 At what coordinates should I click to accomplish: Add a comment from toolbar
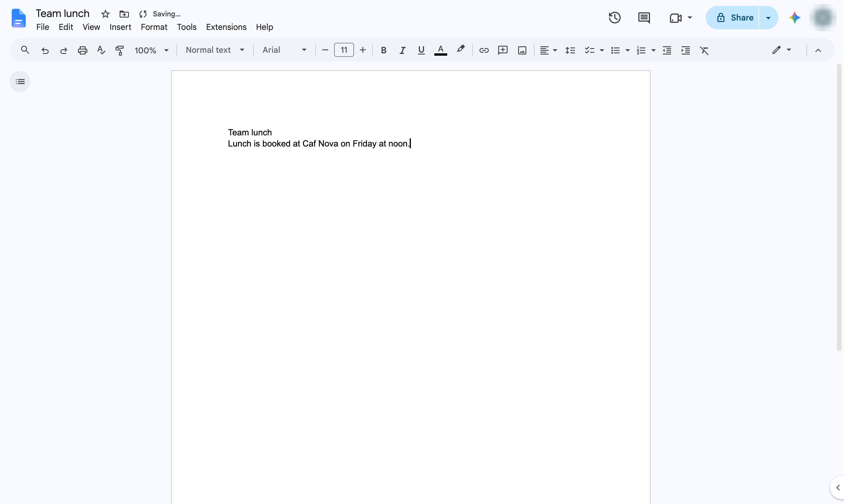[x=503, y=50]
